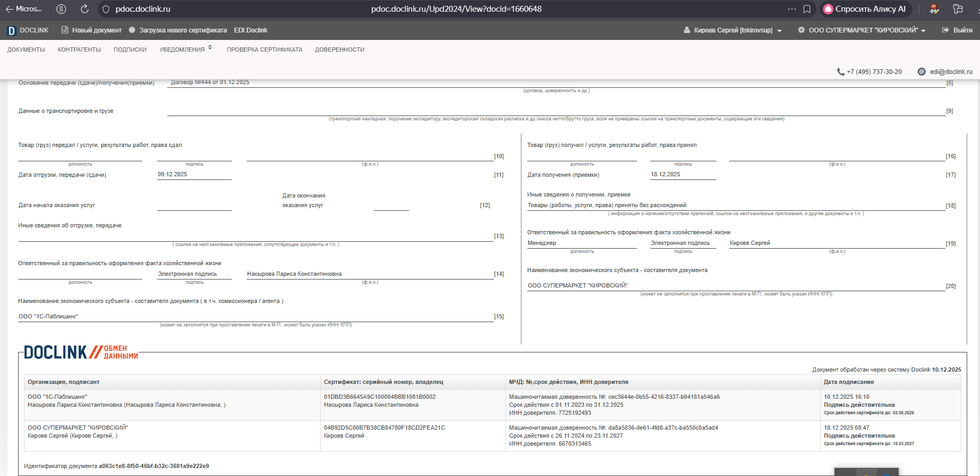This screenshot has width=980, height=476.
Task: Click the power of attorney number starting "da8a5836"
Action: pyautogui.click(x=664, y=428)
